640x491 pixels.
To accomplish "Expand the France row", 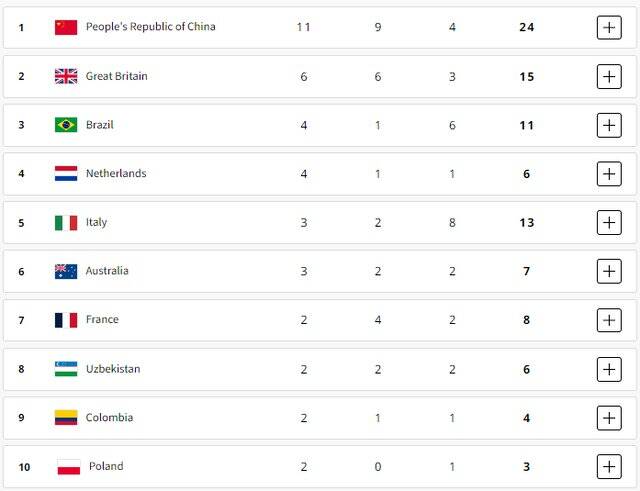I will click(608, 320).
